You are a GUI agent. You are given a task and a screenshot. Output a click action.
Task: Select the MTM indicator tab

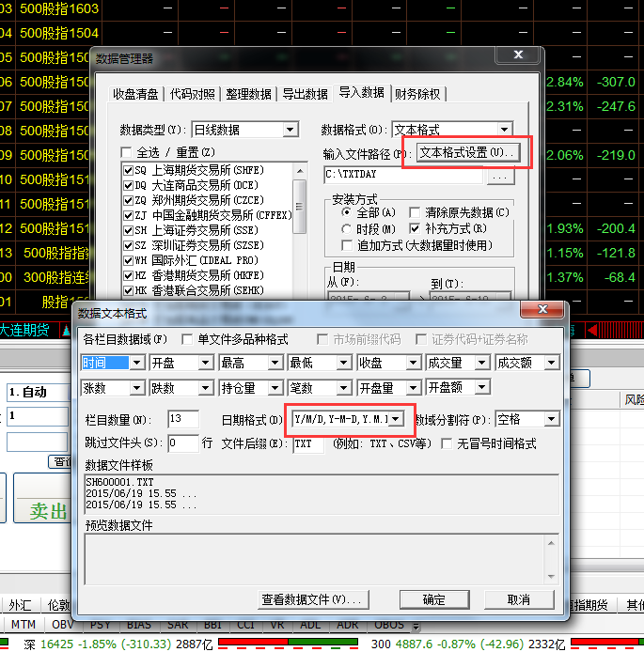click(24, 625)
